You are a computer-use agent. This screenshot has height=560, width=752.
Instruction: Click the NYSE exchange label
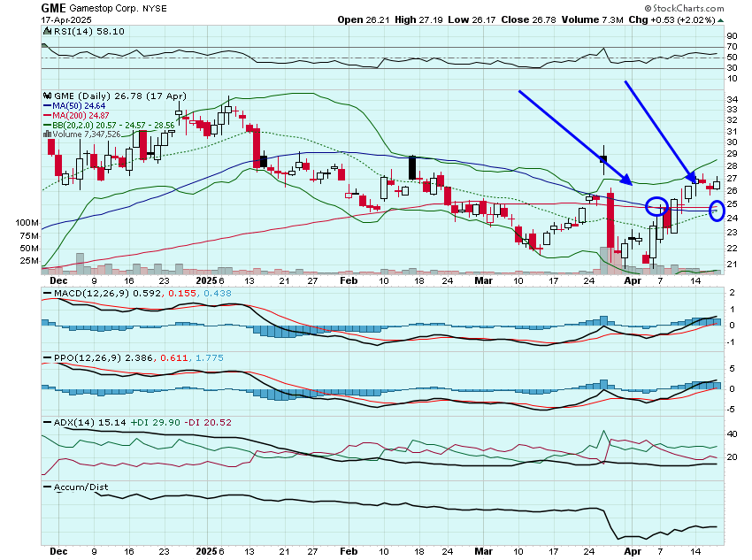[x=155, y=9]
